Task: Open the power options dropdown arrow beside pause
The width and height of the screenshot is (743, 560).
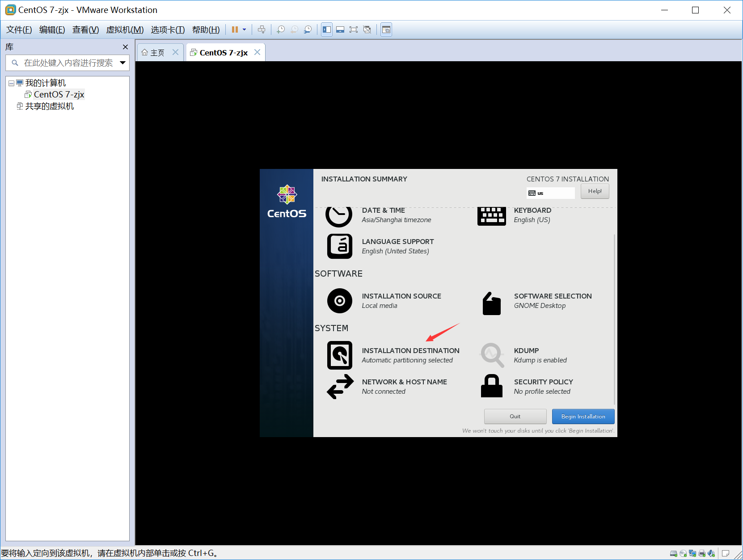Action: 245,30
